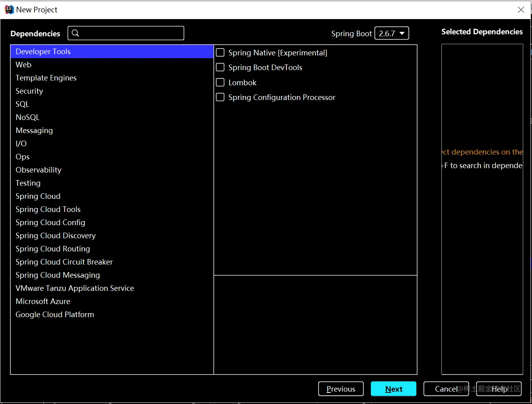Select the NoSQL category
The image size is (532, 404).
pyautogui.click(x=112, y=117)
